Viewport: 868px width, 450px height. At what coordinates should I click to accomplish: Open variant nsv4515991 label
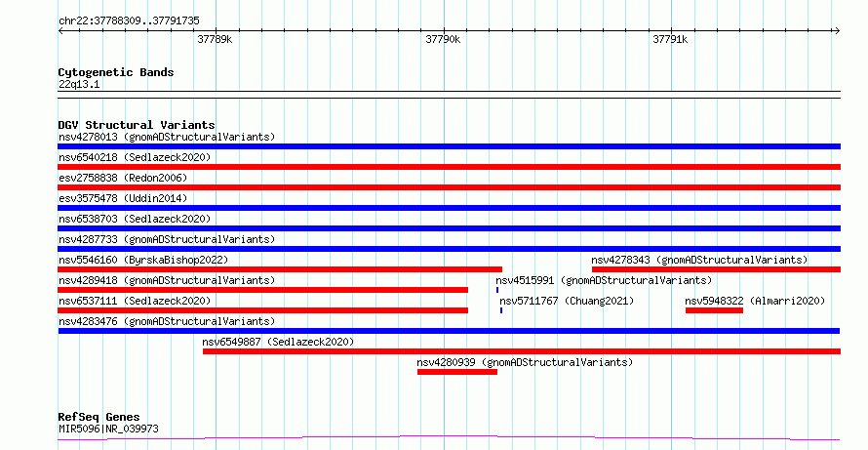pos(604,280)
